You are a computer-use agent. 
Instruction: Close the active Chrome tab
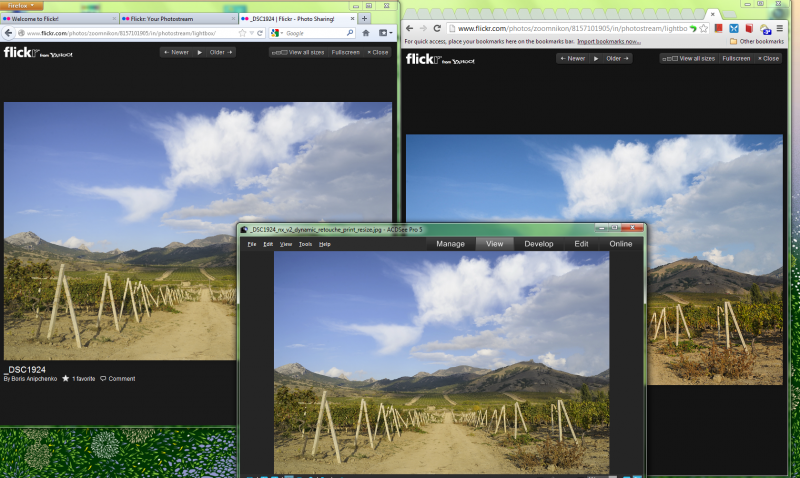tap(713, 14)
